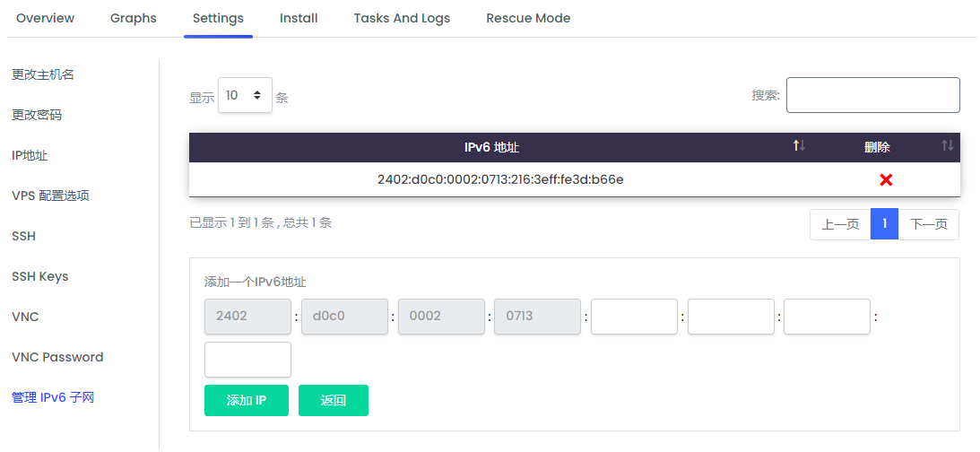Click the disabled 0002 address field
The image size is (980, 452).
tap(441, 317)
